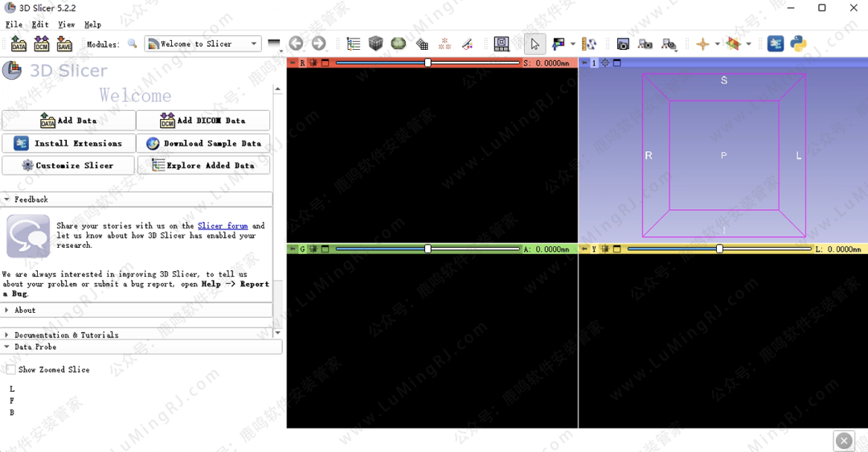The image size is (868, 452).
Task: Maximize the red slice view
Action: tap(325, 64)
